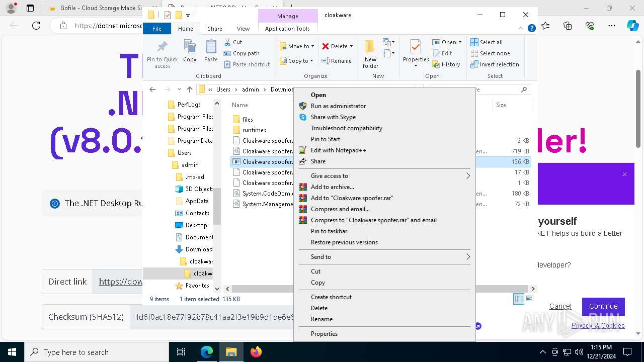Click Continue button in browser dialog
Viewport: 644px width, 362px height.
point(603,306)
